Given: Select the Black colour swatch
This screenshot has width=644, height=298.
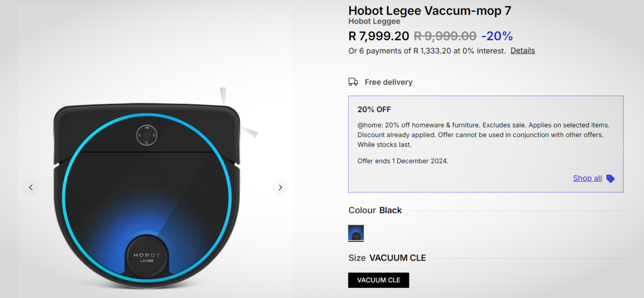Looking at the screenshot, I should pyautogui.click(x=356, y=233).
